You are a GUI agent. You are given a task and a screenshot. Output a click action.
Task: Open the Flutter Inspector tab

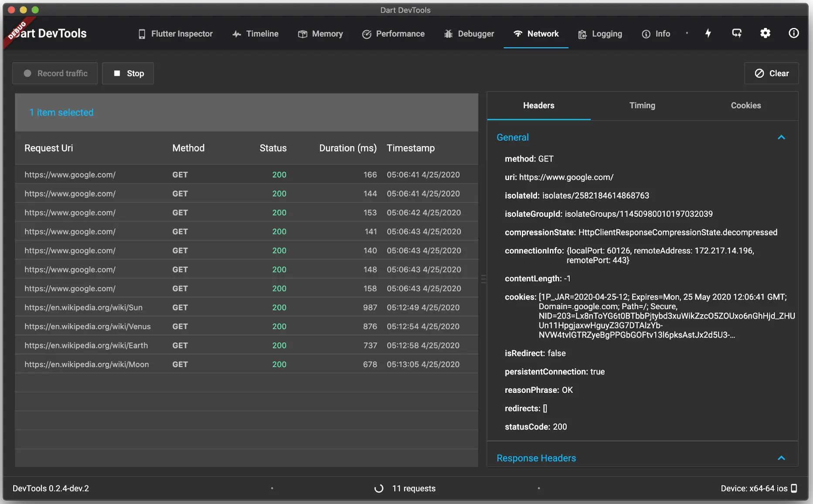click(x=175, y=34)
